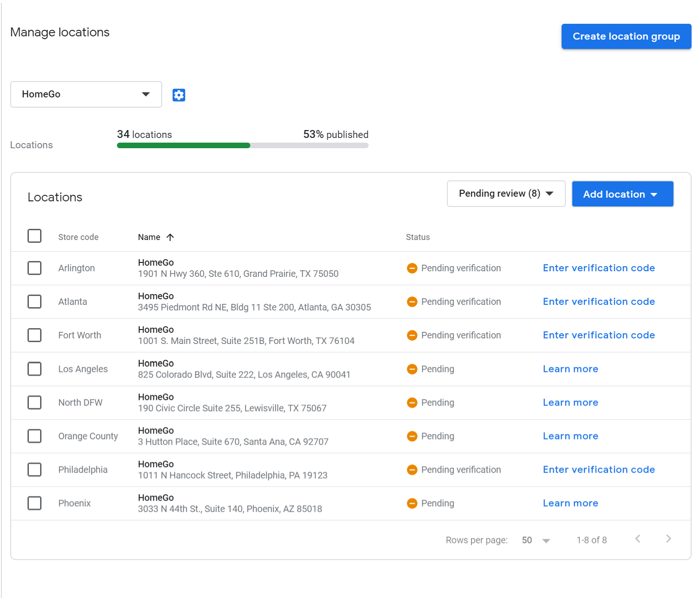Screen dimensions: 700x598
Task: Open the rows per page dropdown
Action: coord(536,540)
